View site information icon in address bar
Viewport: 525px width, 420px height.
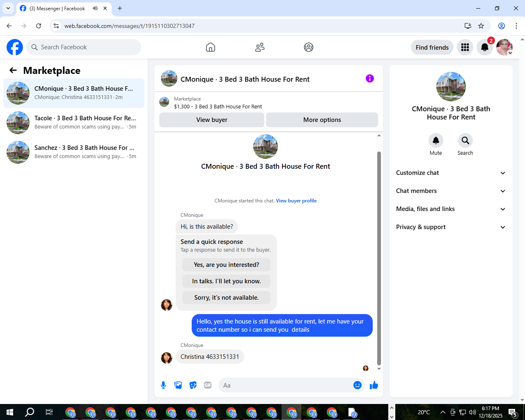(56, 26)
